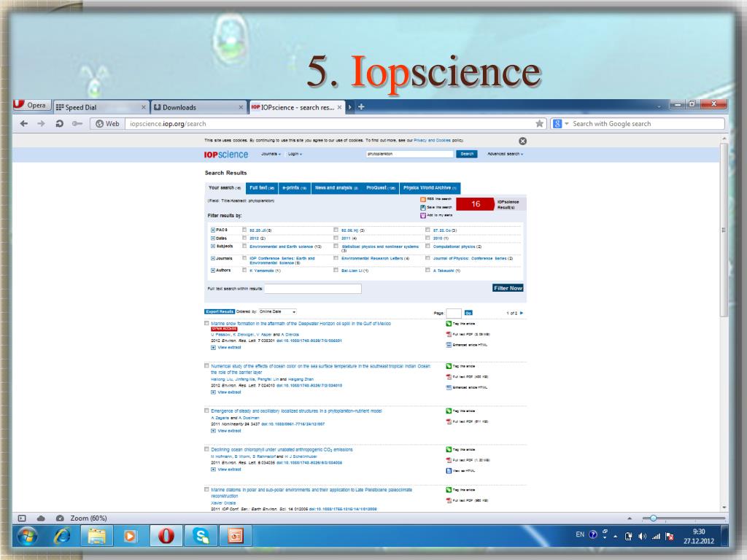Go back with the browser back arrow
The image size is (747, 560).
pyautogui.click(x=24, y=124)
